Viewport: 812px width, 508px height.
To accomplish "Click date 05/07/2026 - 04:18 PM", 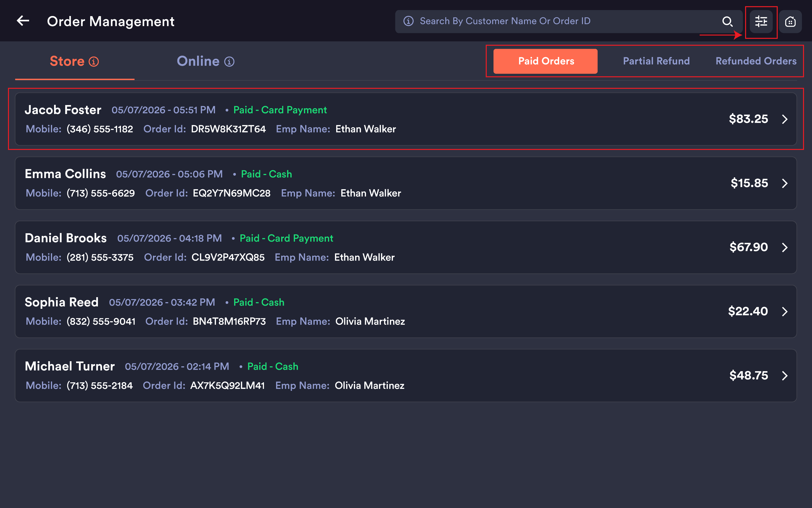I will pyautogui.click(x=169, y=238).
